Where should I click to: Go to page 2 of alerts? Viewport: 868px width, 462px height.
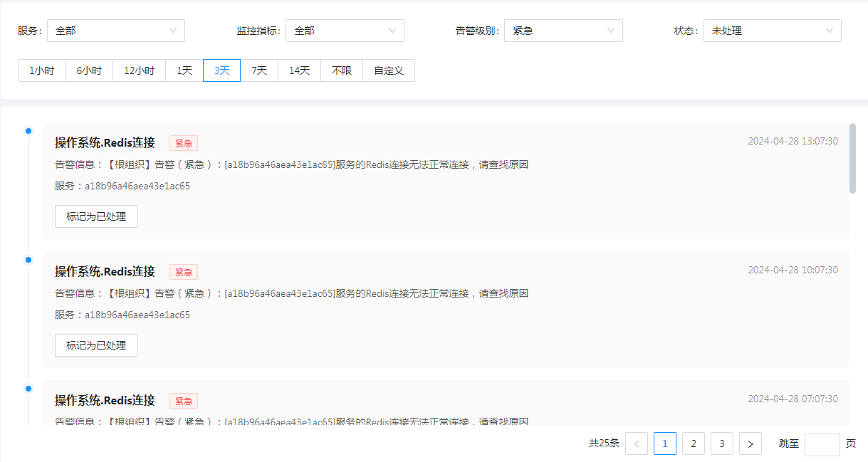pos(694,443)
